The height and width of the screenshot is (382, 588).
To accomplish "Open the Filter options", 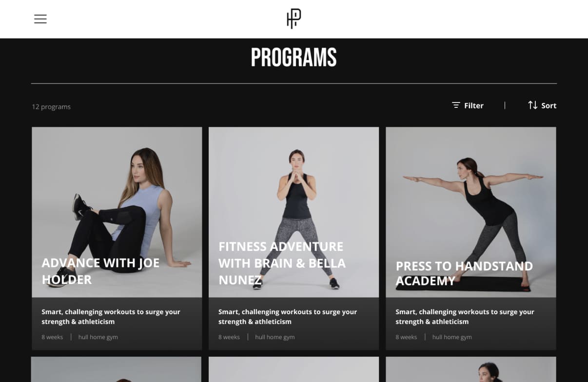I will click(x=468, y=105).
